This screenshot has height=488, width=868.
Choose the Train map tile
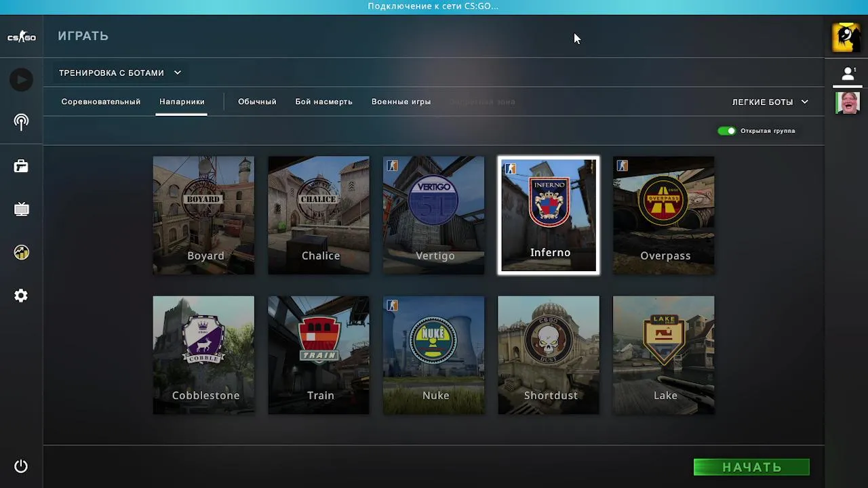point(319,355)
